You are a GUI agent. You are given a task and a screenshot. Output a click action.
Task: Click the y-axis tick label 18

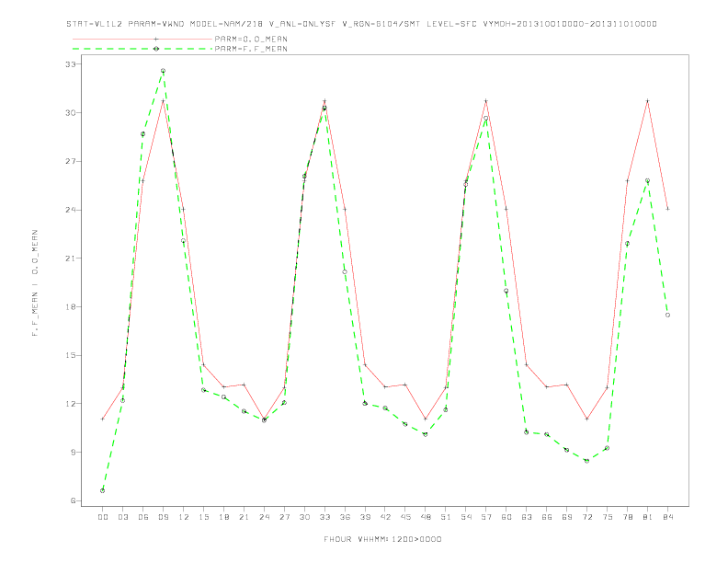tap(70, 306)
